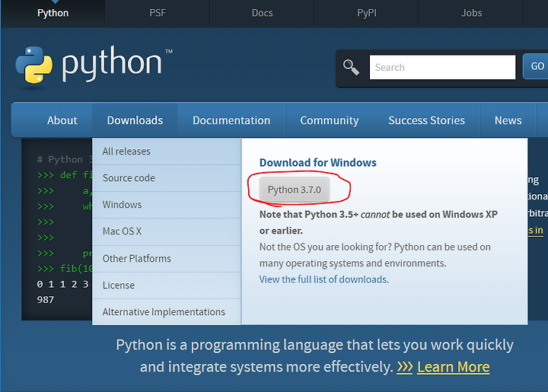This screenshot has width=548, height=392.
Task: Click the '# Python' code comment line
Action: [65, 159]
